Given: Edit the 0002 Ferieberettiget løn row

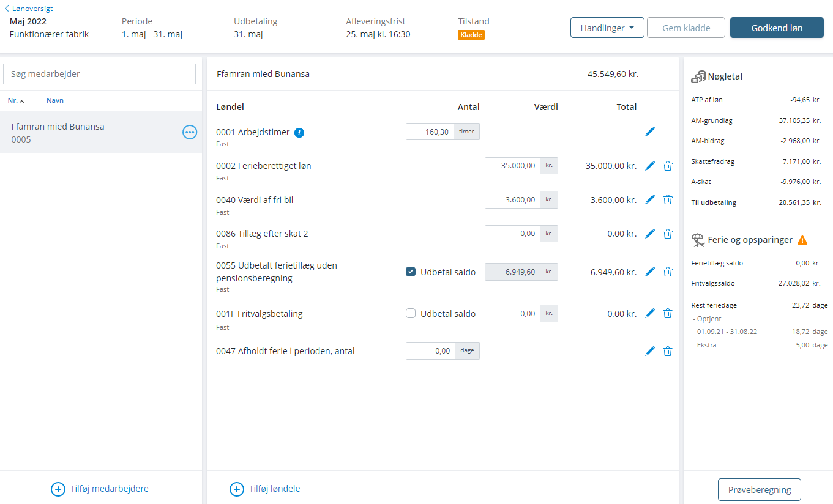Looking at the screenshot, I should (x=650, y=166).
